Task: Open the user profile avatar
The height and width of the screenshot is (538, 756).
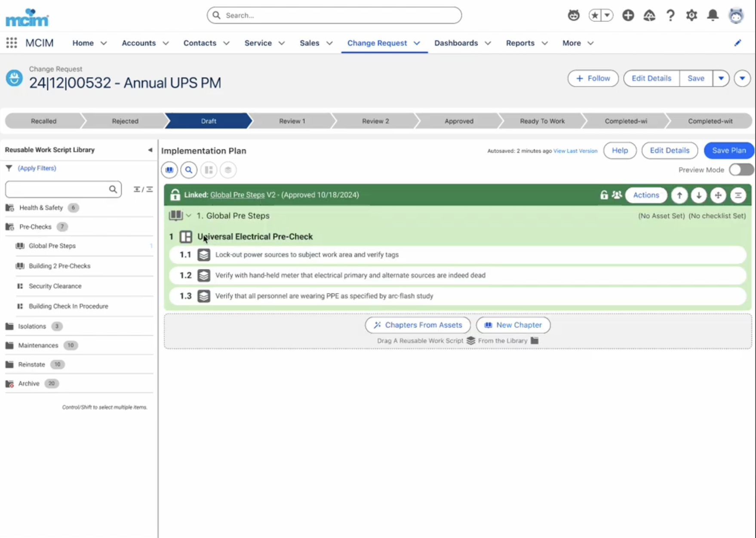Action: click(736, 15)
